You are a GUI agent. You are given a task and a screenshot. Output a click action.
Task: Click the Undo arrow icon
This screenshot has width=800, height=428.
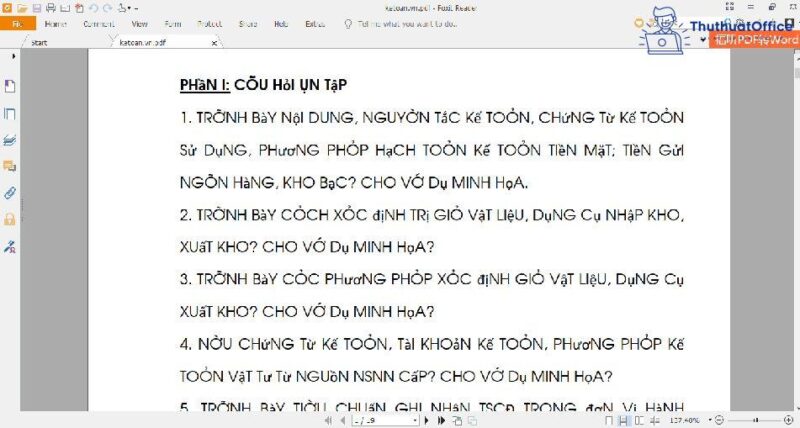[x=93, y=8]
